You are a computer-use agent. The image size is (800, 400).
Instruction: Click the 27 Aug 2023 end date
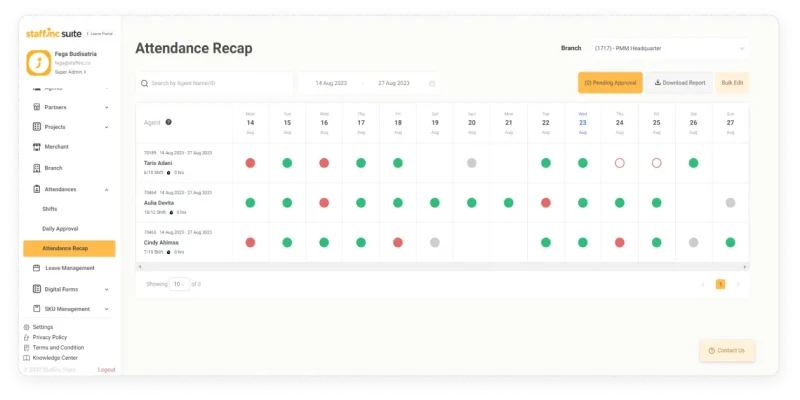(x=393, y=83)
